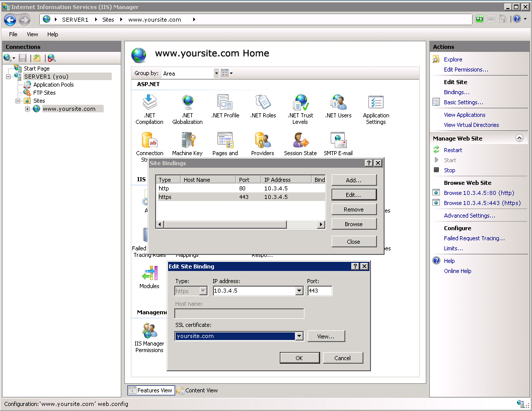Click the Home icon in top toolbar
Image resolution: width=532 pixels, height=411 pixels.
click(503, 19)
